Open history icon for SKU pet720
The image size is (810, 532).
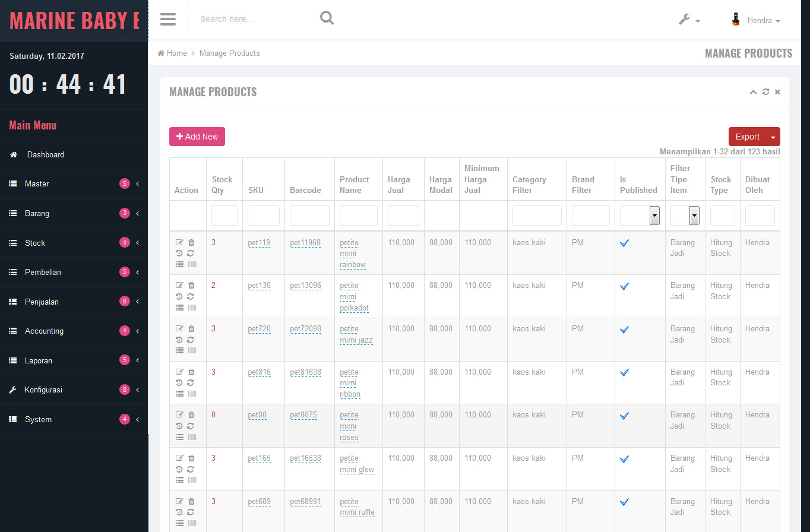pos(179,340)
